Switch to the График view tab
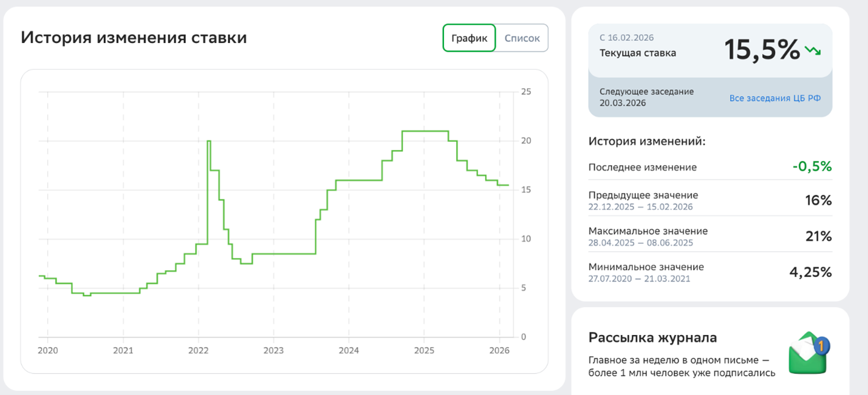This screenshot has height=395, width=868. [x=469, y=38]
